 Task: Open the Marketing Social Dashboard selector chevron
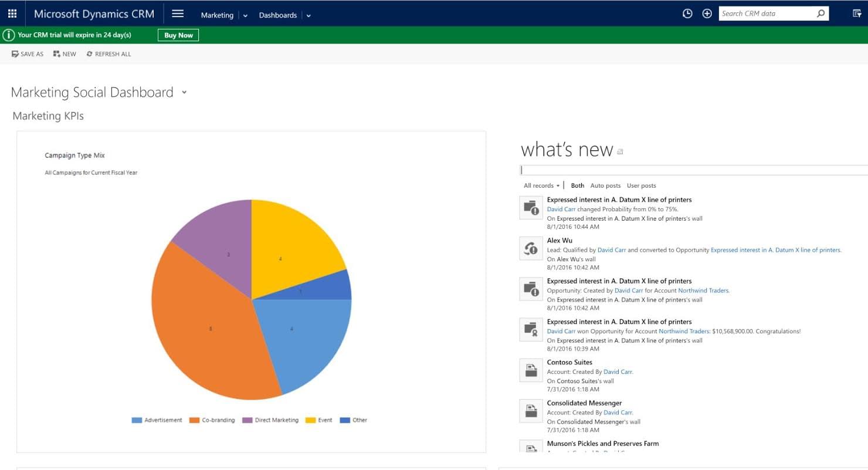click(184, 93)
